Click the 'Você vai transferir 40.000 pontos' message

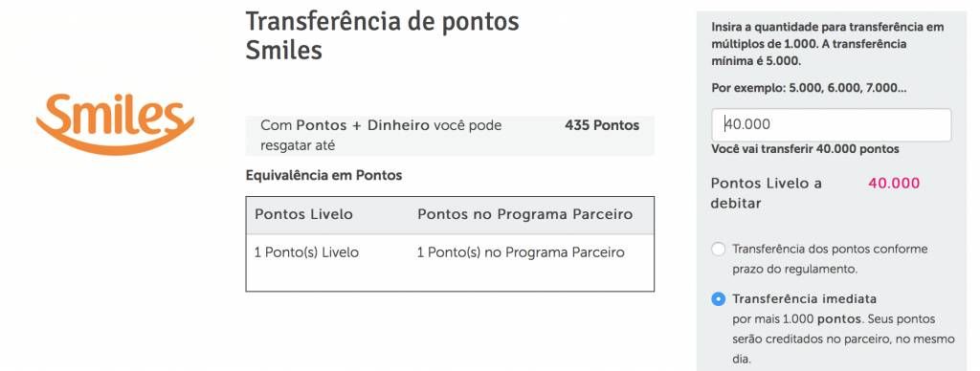click(x=805, y=149)
